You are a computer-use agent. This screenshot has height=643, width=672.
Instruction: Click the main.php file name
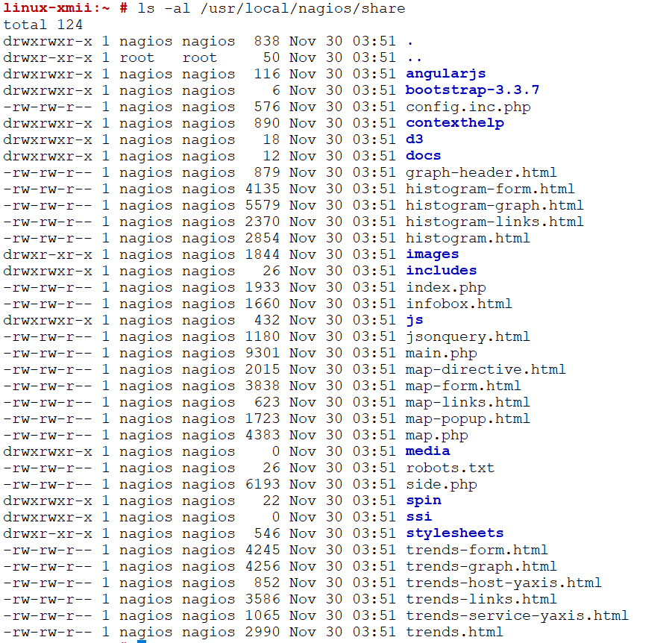[442, 354]
